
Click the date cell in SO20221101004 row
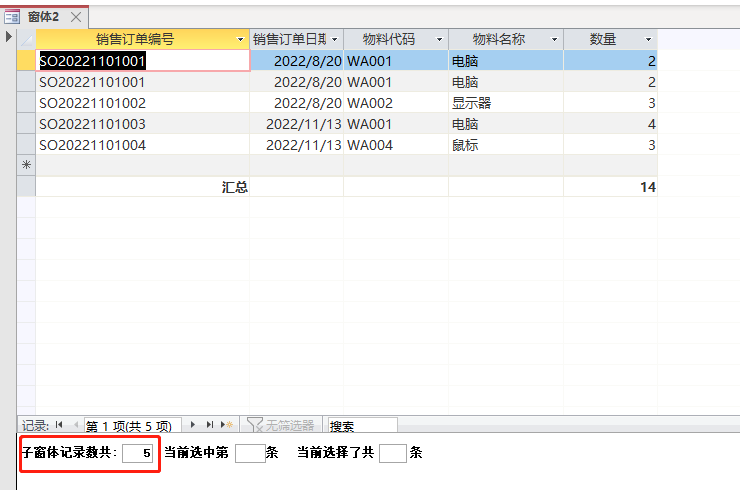(296, 145)
